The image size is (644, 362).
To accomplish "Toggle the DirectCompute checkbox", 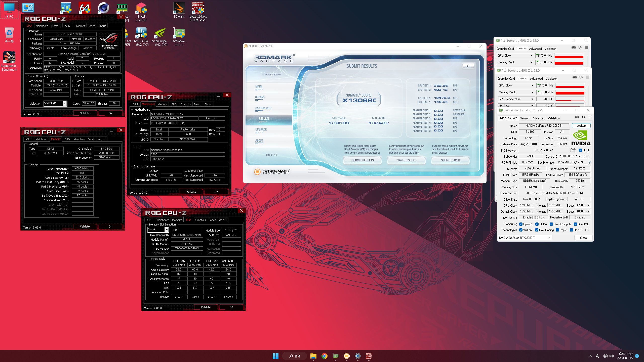I will 551,224.
